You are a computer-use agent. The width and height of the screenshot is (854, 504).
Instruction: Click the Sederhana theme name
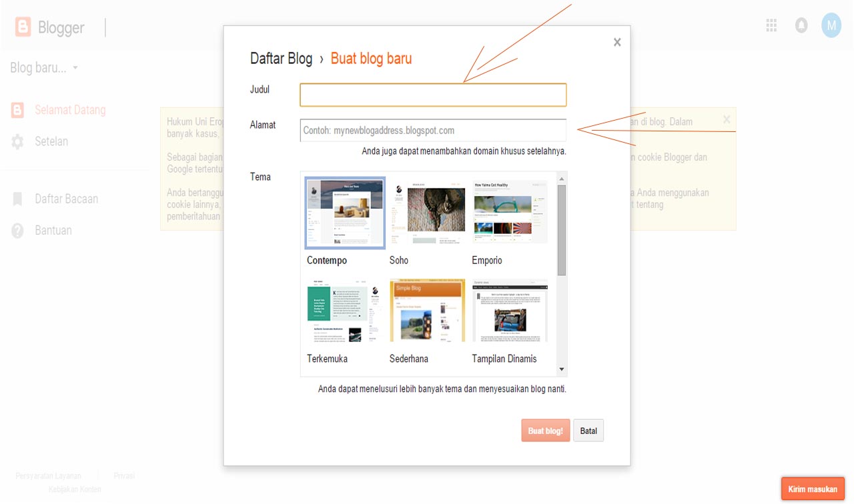tap(409, 359)
